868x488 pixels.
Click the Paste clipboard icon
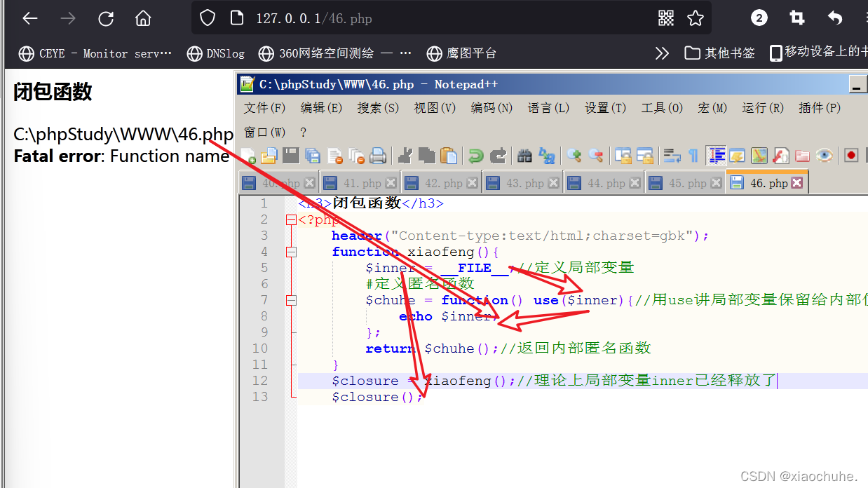tap(449, 156)
